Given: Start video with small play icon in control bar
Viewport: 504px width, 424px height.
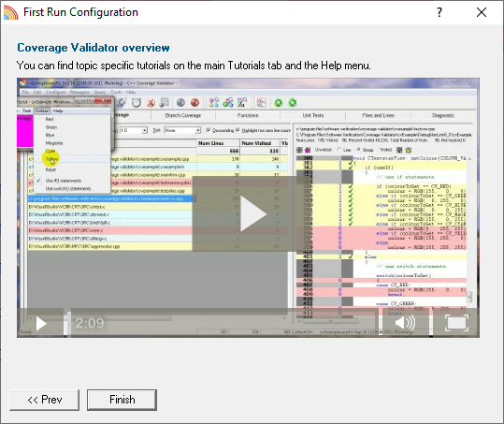Looking at the screenshot, I should click(x=41, y=323).
